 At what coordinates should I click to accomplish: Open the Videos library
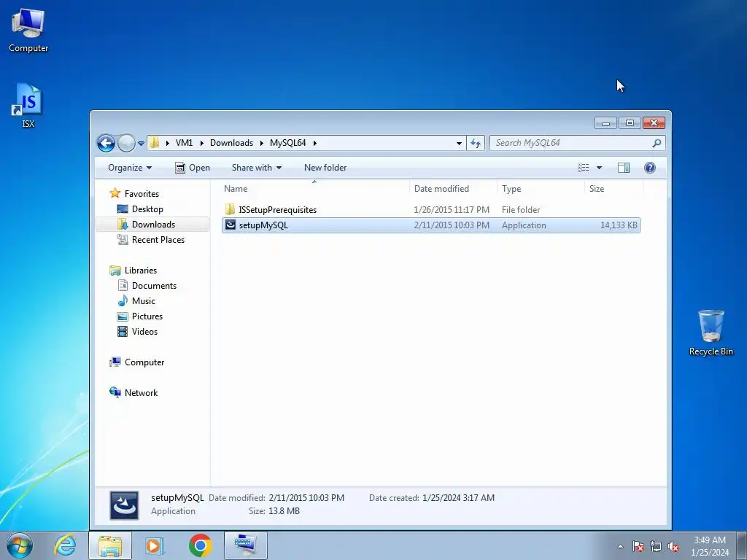(x=144, y=332)
